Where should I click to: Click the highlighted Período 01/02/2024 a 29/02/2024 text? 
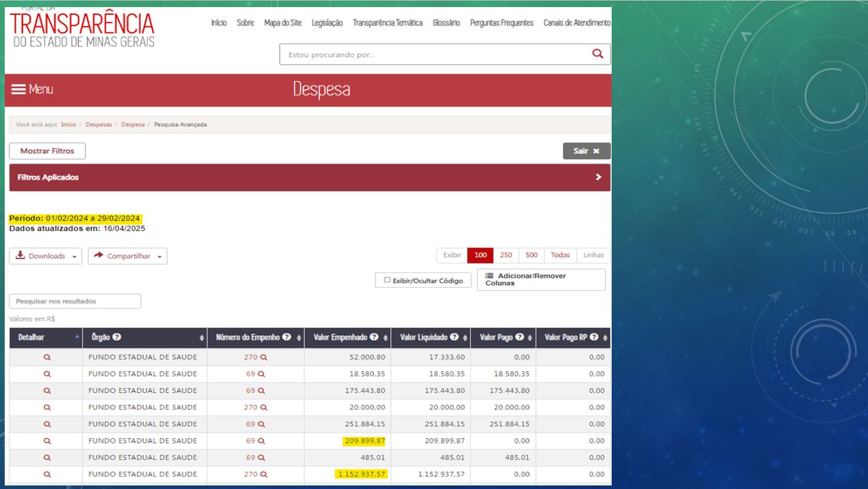click(x=75, y=218)
